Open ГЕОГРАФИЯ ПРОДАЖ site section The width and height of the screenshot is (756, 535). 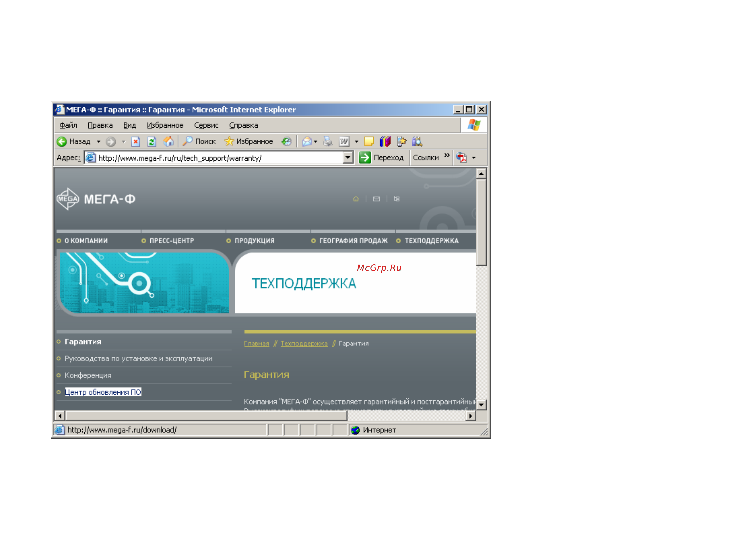point(353,241)
